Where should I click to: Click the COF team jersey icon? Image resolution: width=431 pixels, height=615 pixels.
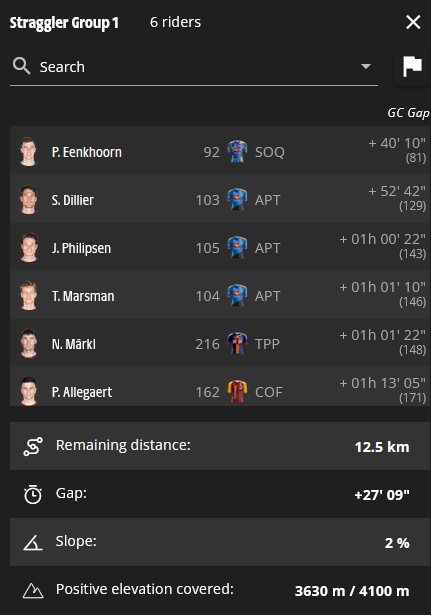tap(237, 391)
